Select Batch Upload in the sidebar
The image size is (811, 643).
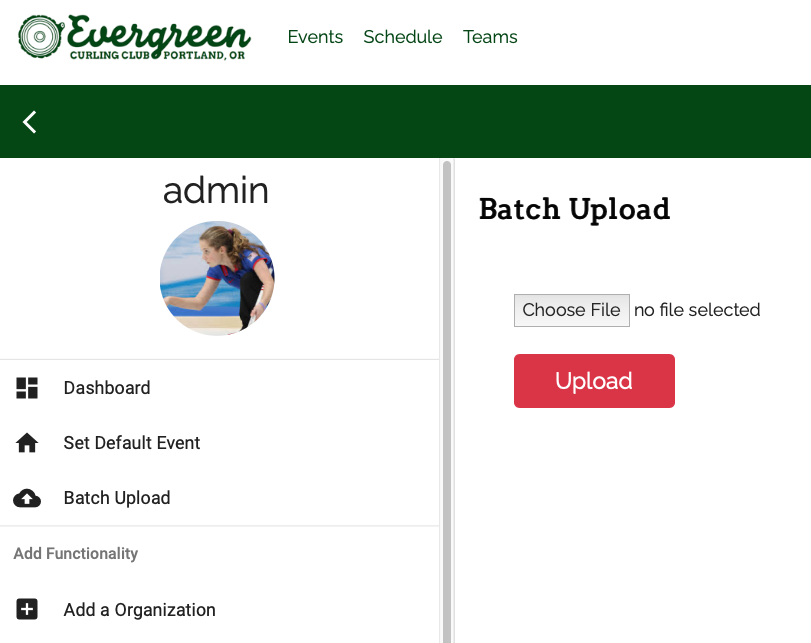tap(116, 497)
